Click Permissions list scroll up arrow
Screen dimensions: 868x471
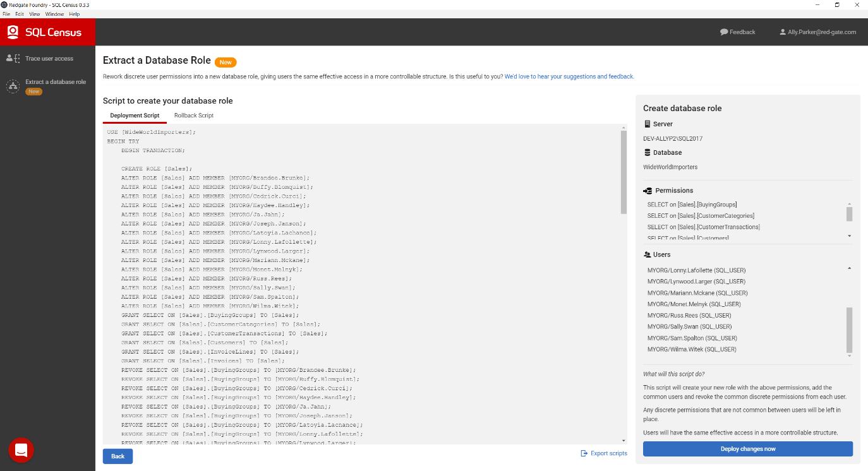point(849,204)
